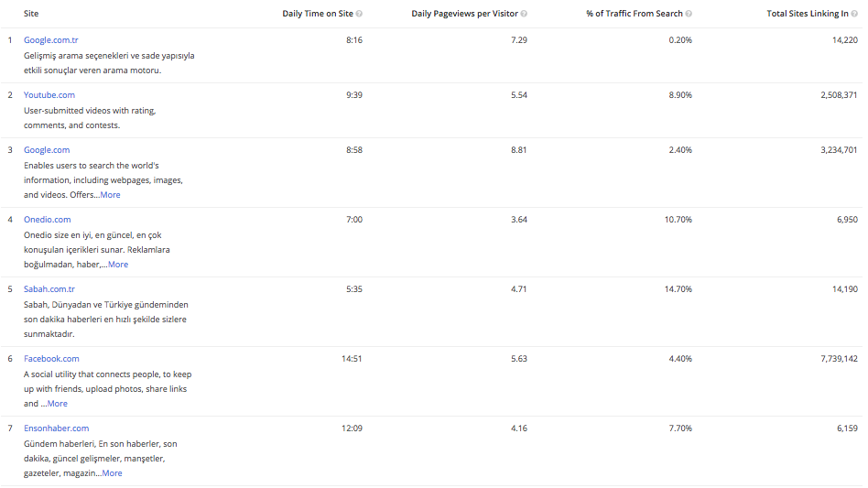Click the Site column header

pos(31,14)
